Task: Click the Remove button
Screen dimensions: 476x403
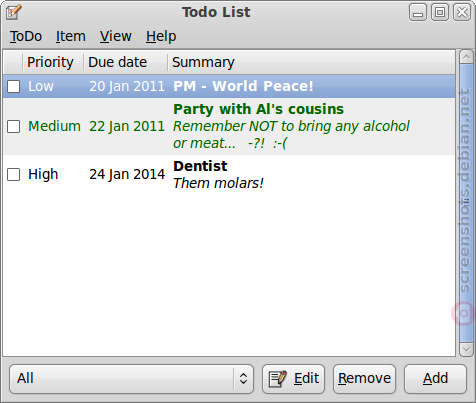Action: coord(364,379)
